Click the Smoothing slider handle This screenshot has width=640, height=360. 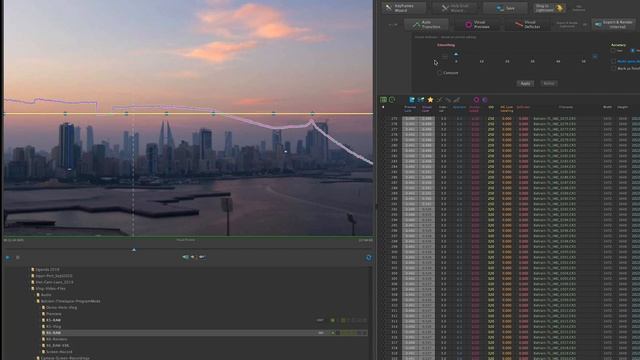456,54
